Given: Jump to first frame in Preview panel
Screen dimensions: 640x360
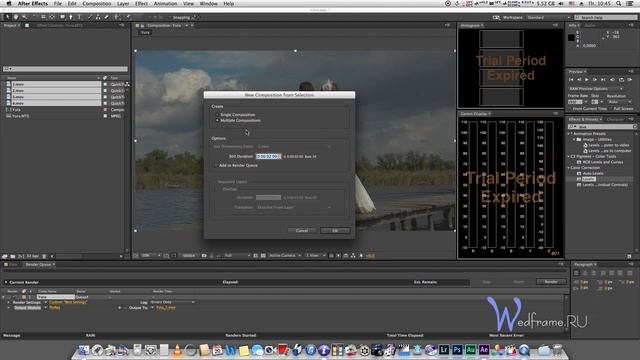Looking at the screenshot, I should 571,80.
